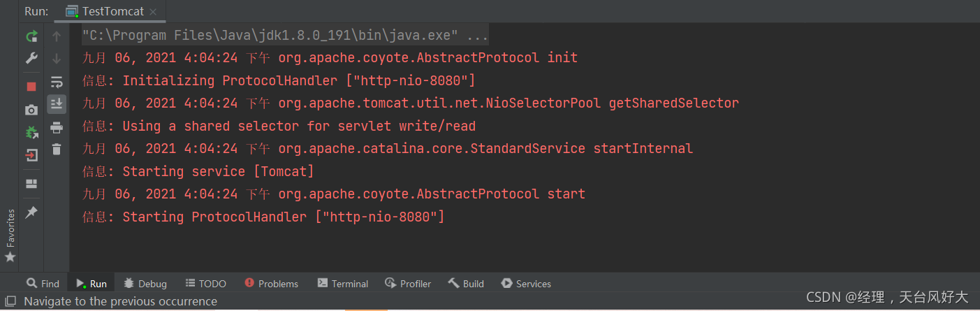Jump up the stack trace arrow
The width and height of the screenshot is (980, 311).
click(x=57, y=36)
